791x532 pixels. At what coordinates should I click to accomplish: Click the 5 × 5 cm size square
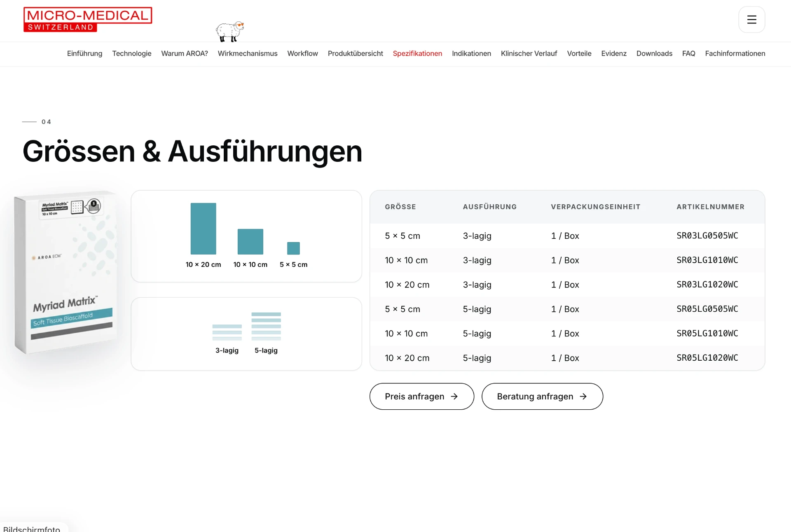coord(293,248)
